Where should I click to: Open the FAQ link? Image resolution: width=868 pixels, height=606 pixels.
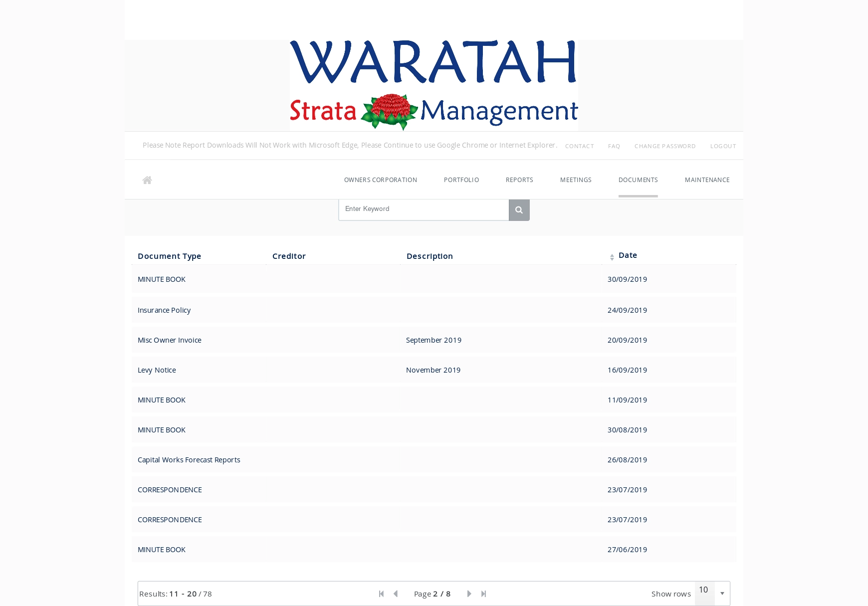tap(614, 146)
